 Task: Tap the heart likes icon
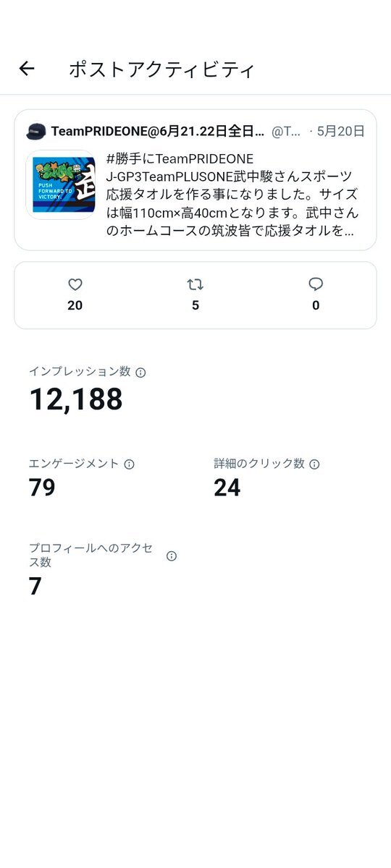[75, 284]
